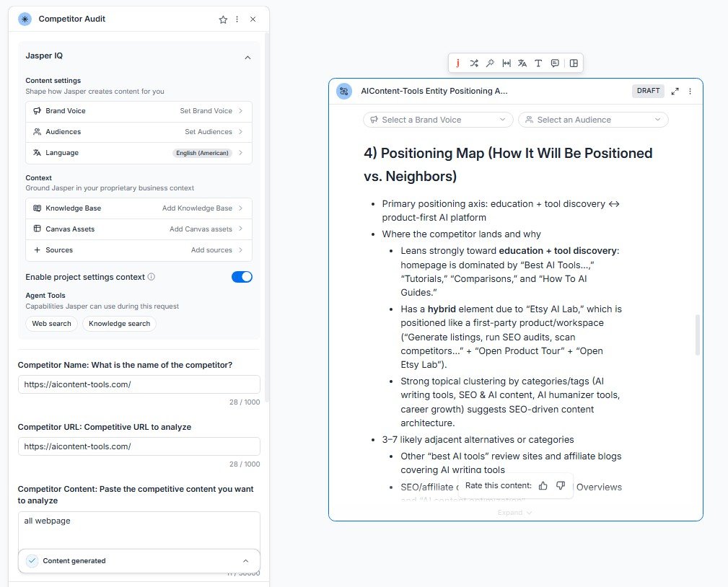Click the 'Content settings' label
This screenshot has height=587, width=728.
click(53, 80)
